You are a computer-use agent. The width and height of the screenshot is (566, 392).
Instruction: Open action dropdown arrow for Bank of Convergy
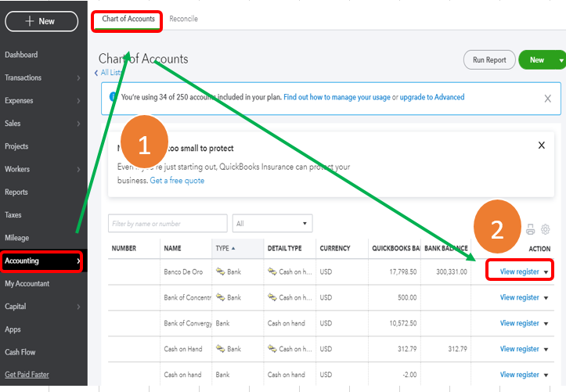[546, 324]
